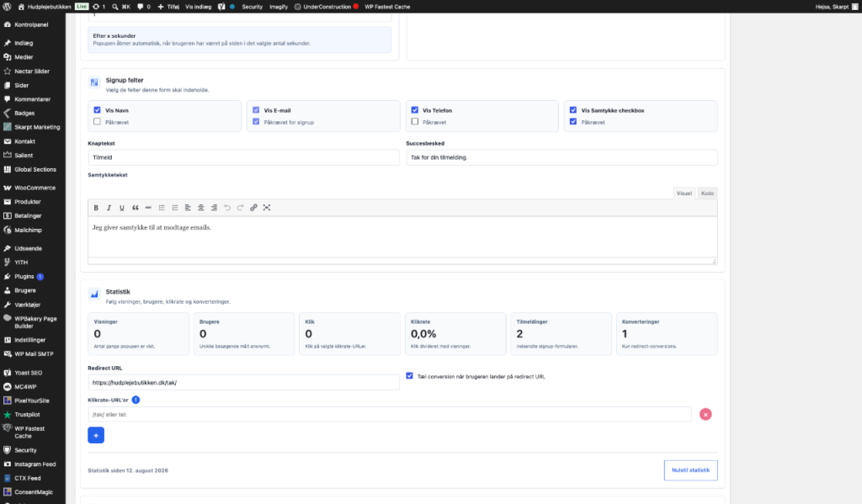Open fullscreen editor mode
The width and height of the screenshot is (862, 504).
(267, 208)
